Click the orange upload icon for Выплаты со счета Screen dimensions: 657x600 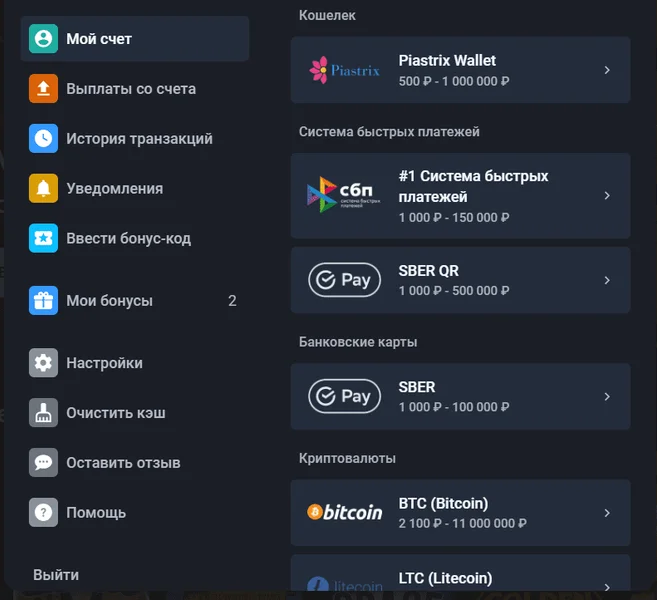(x=43, y=88)
